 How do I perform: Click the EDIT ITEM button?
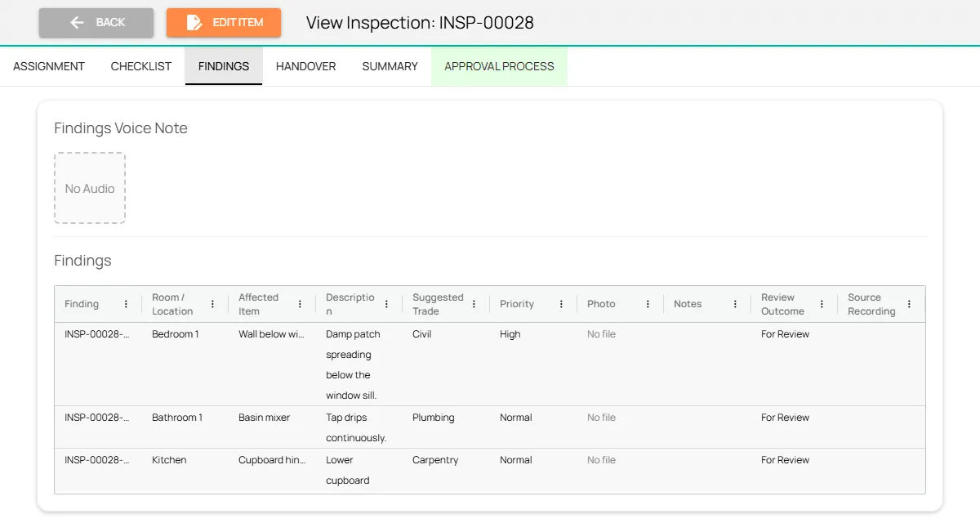224,23
